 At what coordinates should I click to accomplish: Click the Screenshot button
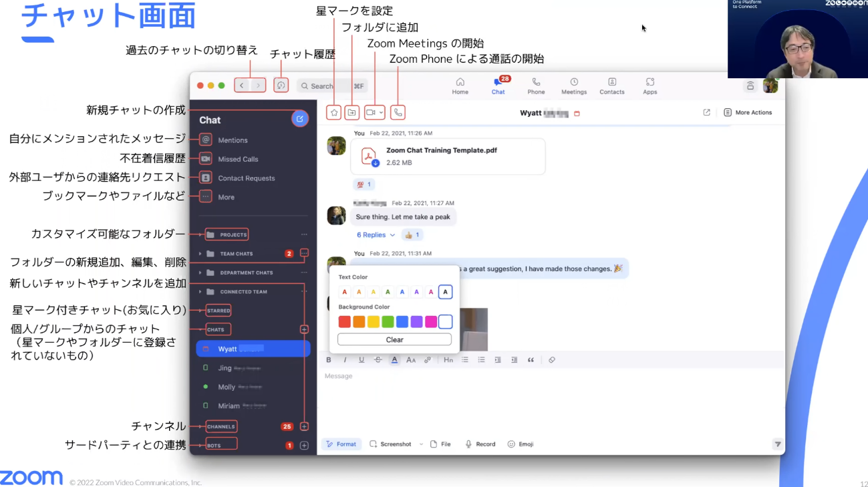[x=391, y=444]
